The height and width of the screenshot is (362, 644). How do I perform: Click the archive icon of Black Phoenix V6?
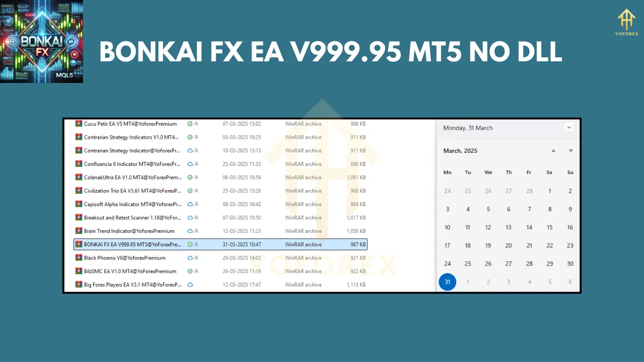(78, 258)
